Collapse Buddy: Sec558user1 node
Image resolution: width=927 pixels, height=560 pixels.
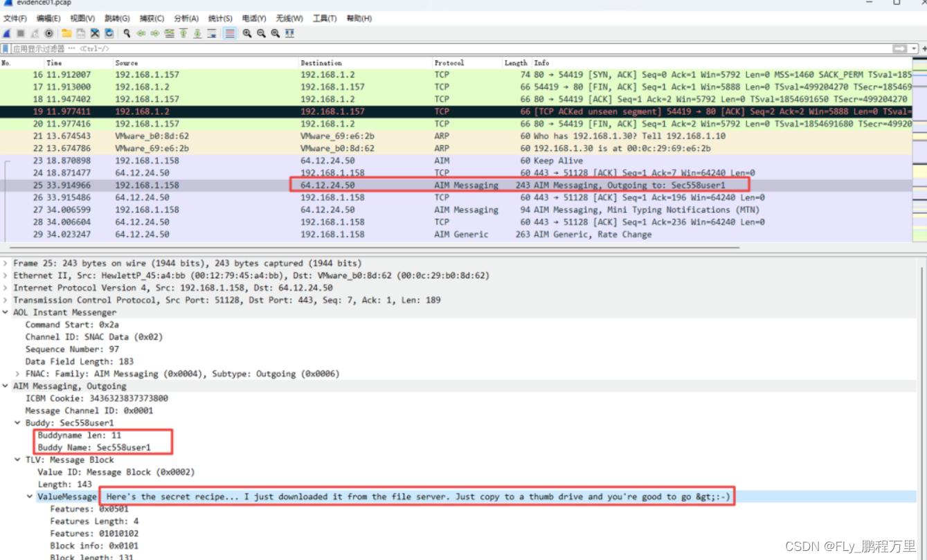pyautogui.click(x=18, y=423)
